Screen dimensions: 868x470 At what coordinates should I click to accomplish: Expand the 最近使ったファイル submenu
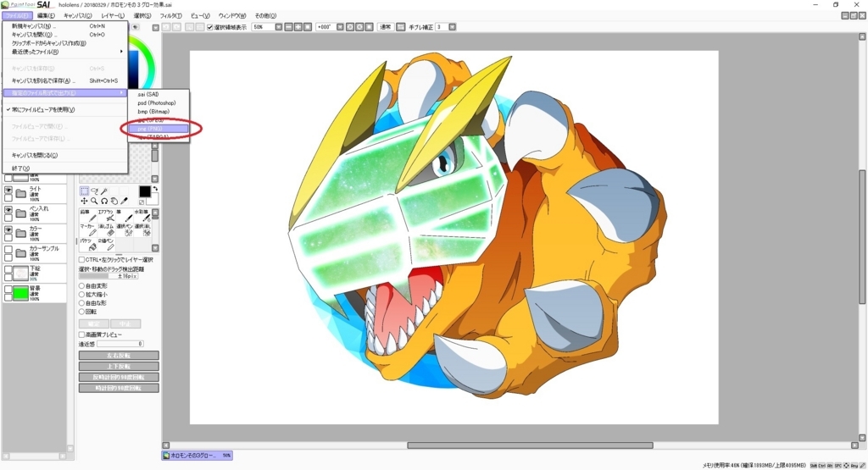tap(66, 52)
